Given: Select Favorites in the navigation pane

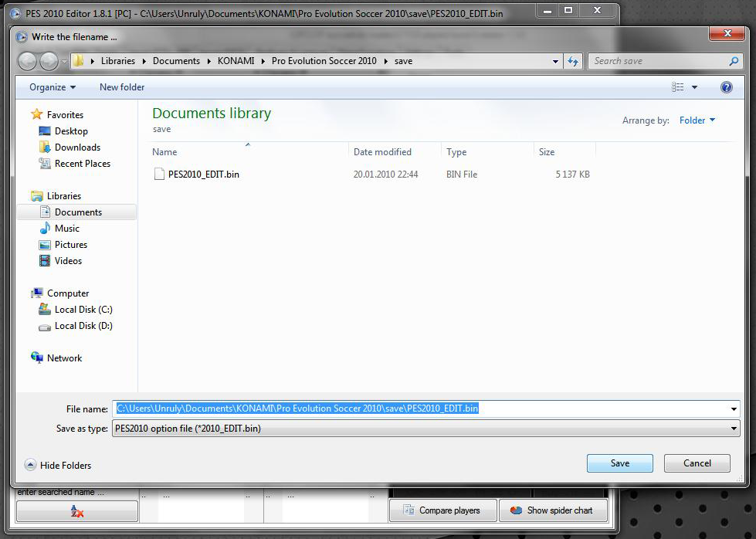Looking at the screenshot, I should point(65,115).
